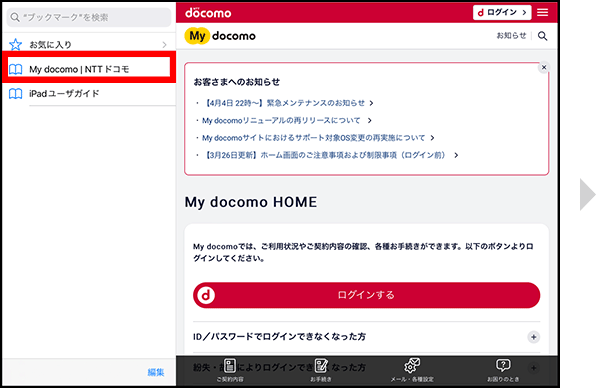
Task: Click plus icon for ID/パスワード row
Action: pyautogui.click(x=534, y=337)
